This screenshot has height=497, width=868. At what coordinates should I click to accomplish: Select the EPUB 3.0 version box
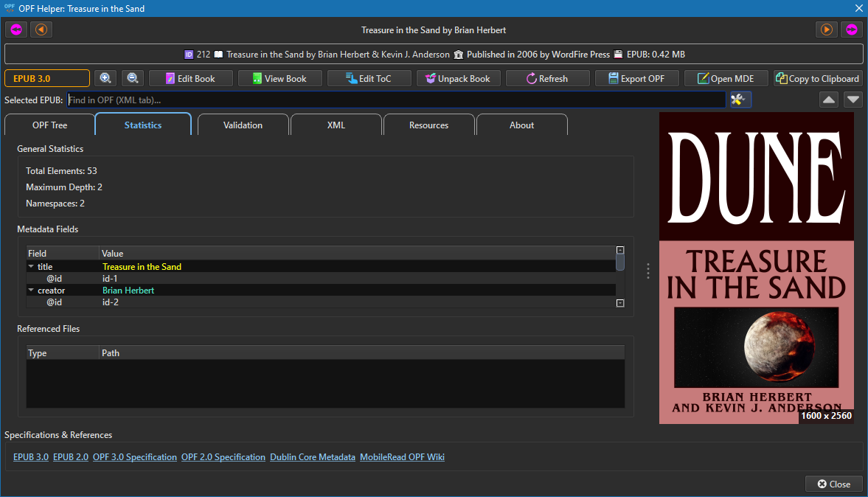[x=47, y=78]
